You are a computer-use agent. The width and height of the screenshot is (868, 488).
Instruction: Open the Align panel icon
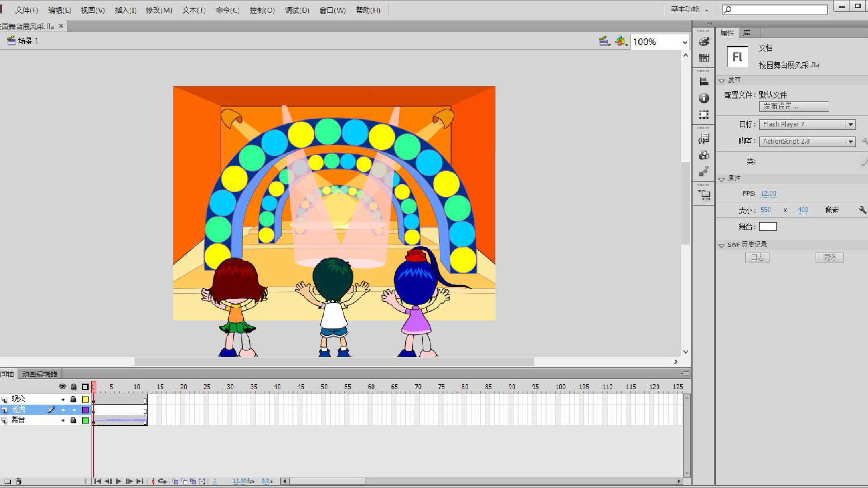tap(704, 81)
